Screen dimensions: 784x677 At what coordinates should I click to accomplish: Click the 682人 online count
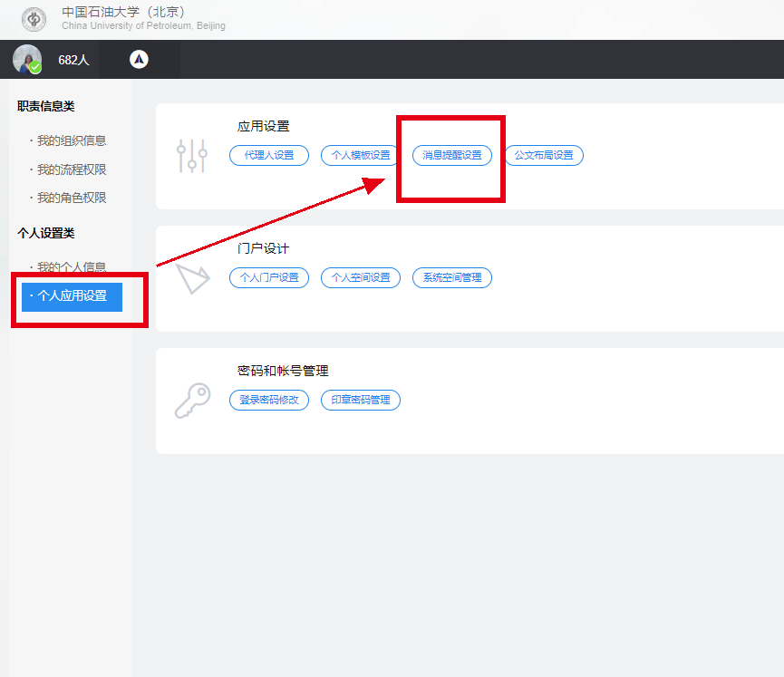pyautogui.click(x=73, y=60)
